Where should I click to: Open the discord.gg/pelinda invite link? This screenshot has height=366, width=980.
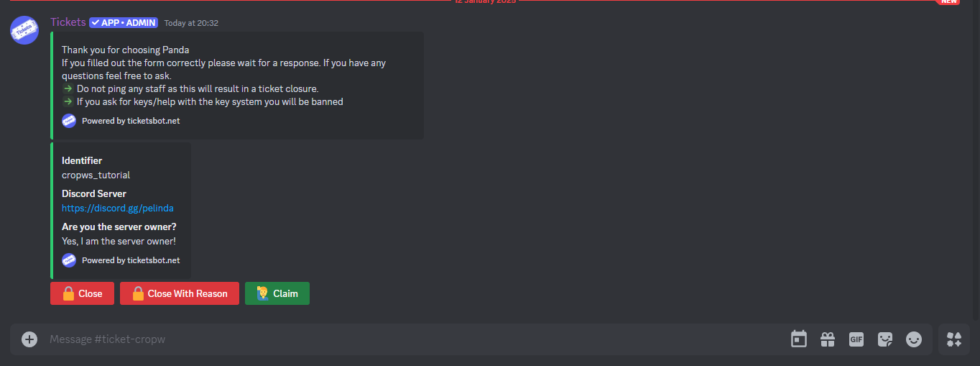tap(118, 208)
